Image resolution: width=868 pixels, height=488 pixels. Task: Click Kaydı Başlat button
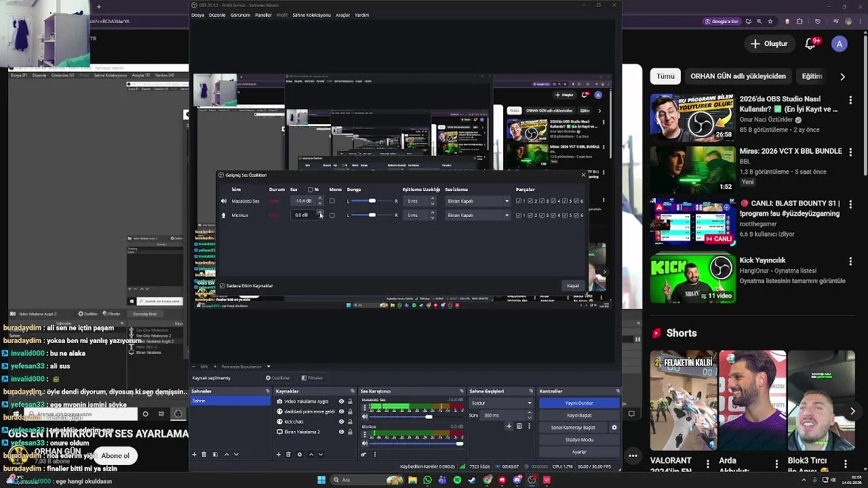(579, 415)
